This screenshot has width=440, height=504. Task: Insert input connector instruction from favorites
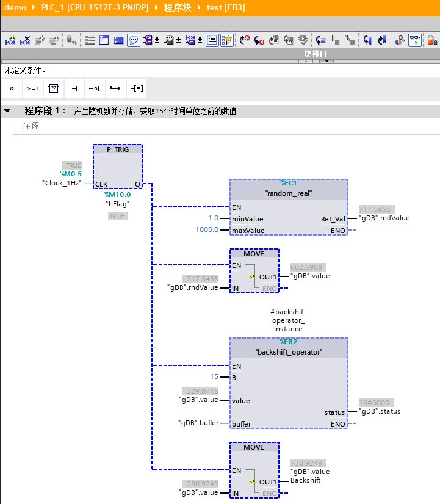click(74, 88)
